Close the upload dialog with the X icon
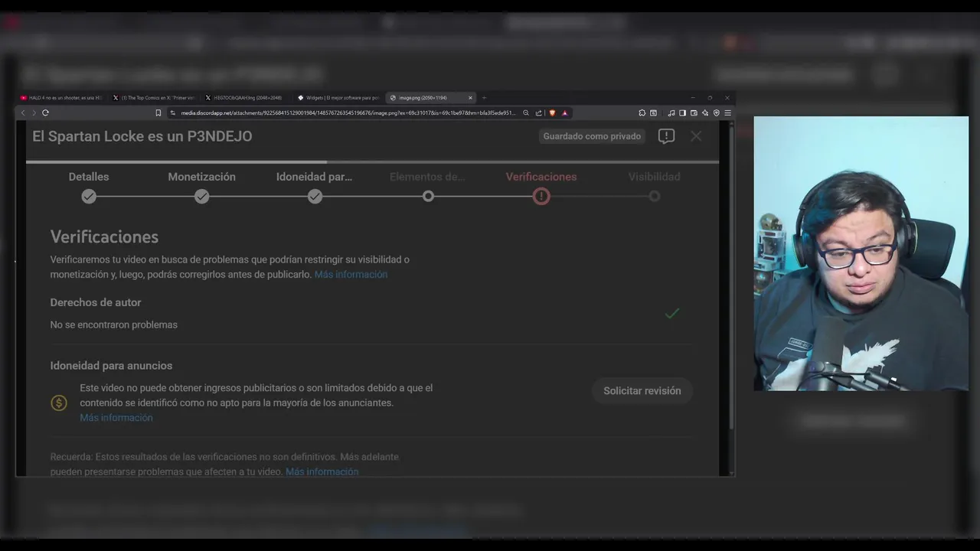The image size is (980, 551). click(x=696, y=136)
